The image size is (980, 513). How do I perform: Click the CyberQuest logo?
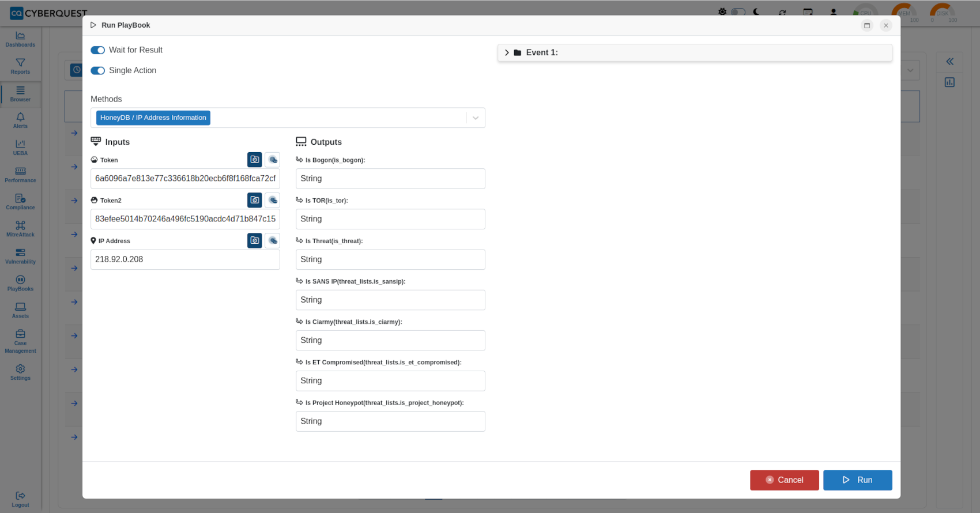pos(48,13)
